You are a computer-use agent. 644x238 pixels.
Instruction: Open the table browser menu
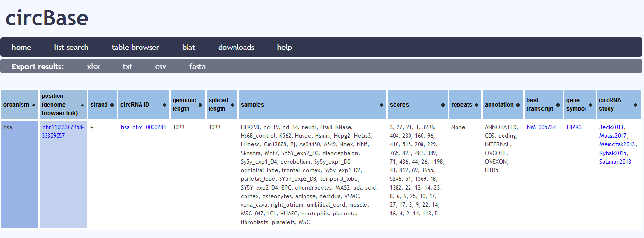click(x=135, y=48)
